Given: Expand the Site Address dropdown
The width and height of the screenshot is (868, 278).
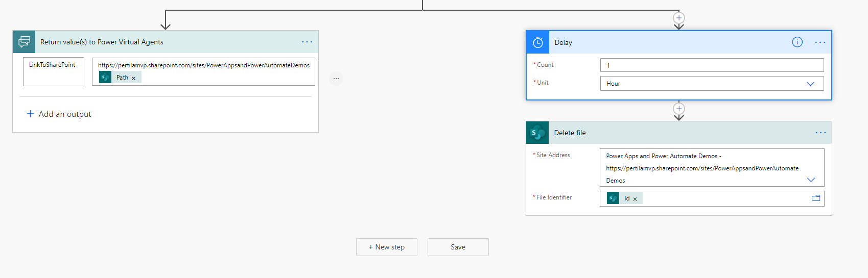Looking at the screenshot, I should pos(811,180).
